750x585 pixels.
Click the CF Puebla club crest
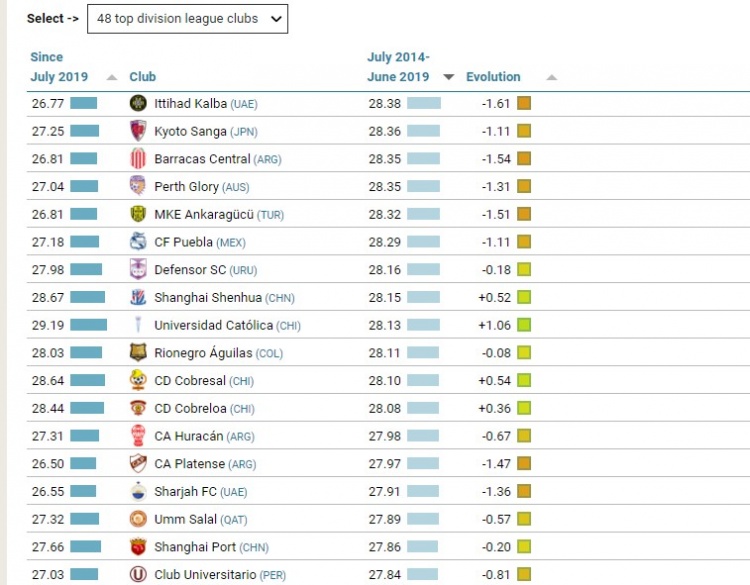pyautogui.click(x=138, y=241)
